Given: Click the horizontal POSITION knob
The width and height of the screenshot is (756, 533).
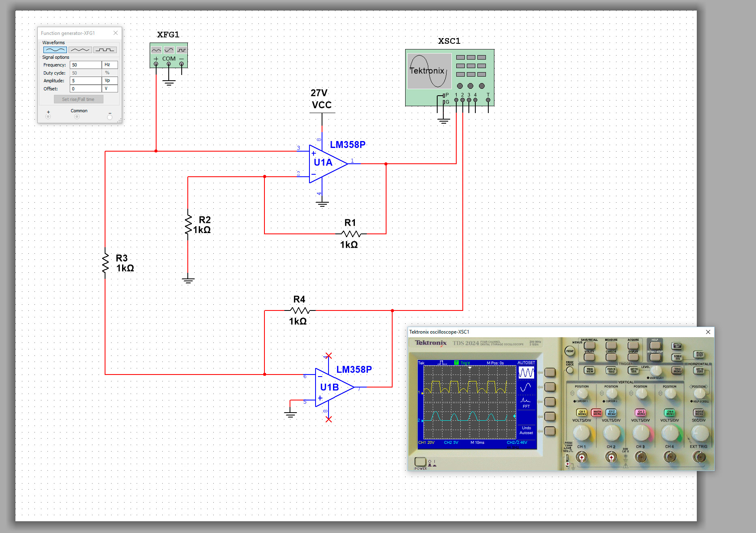Looking at the screenshot, I should click(699, 393).
